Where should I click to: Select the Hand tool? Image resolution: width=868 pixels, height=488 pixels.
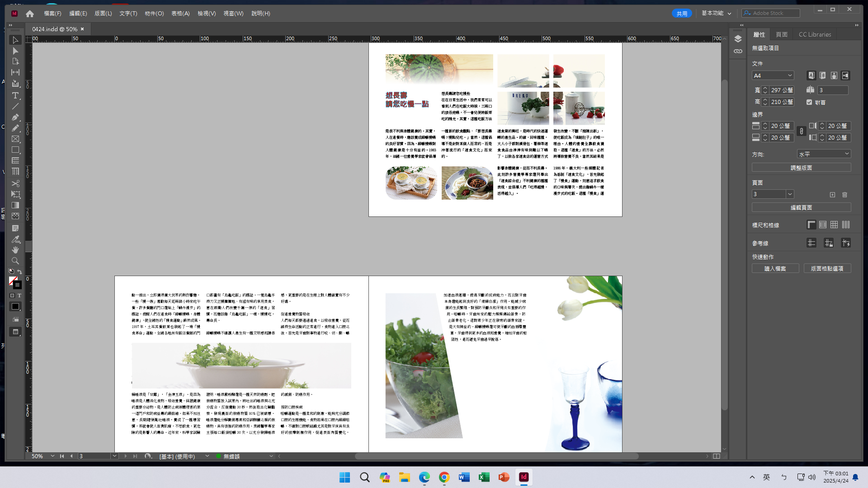(15, 249)
